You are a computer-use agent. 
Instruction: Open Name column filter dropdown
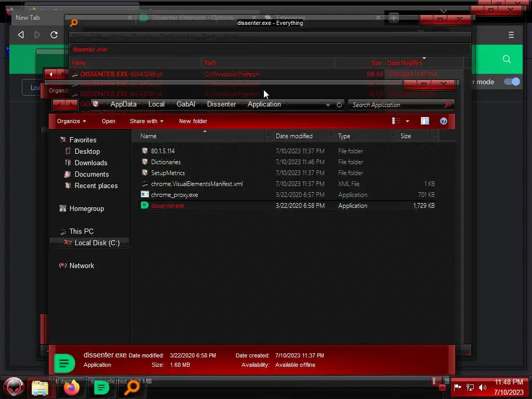268,136
